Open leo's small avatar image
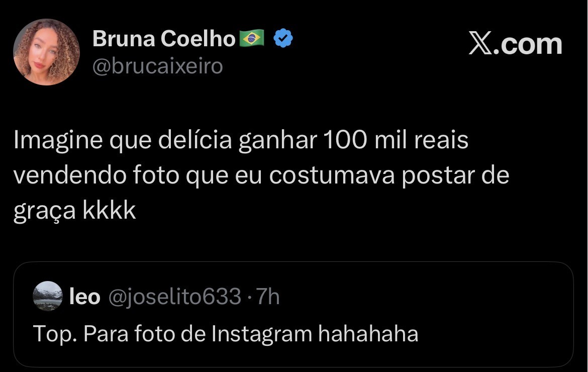This screenshot has height=372, width=588. tap(48, 296)
